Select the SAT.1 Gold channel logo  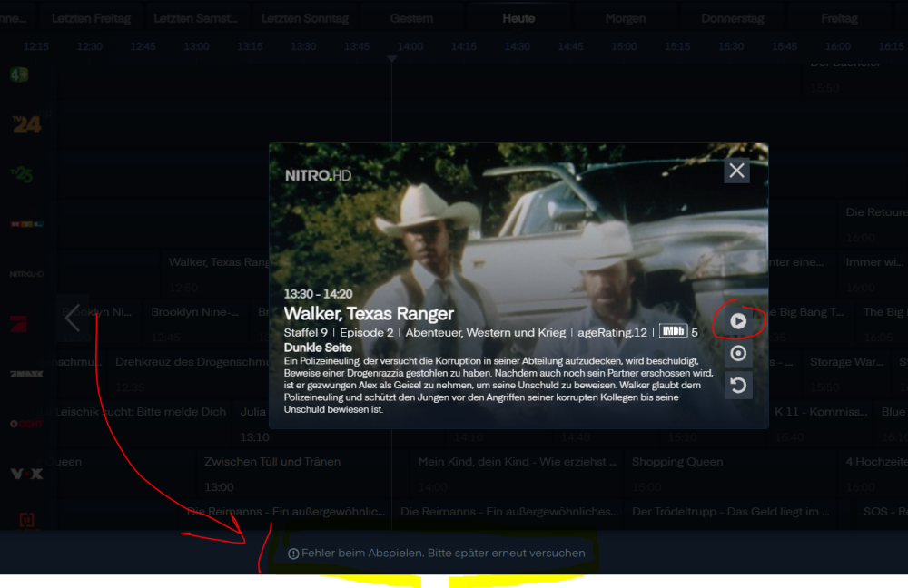[26, 424]
